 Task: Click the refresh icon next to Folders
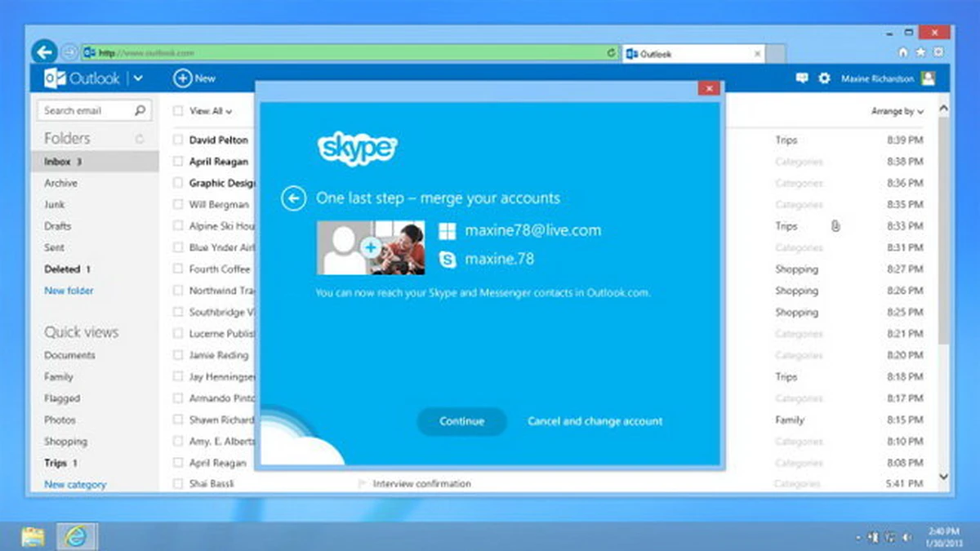coord(140,138)
